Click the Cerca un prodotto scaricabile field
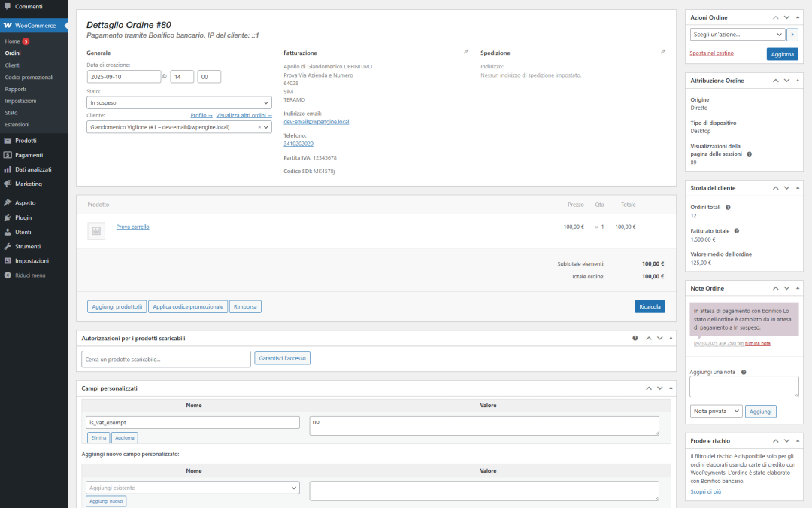 165,359
